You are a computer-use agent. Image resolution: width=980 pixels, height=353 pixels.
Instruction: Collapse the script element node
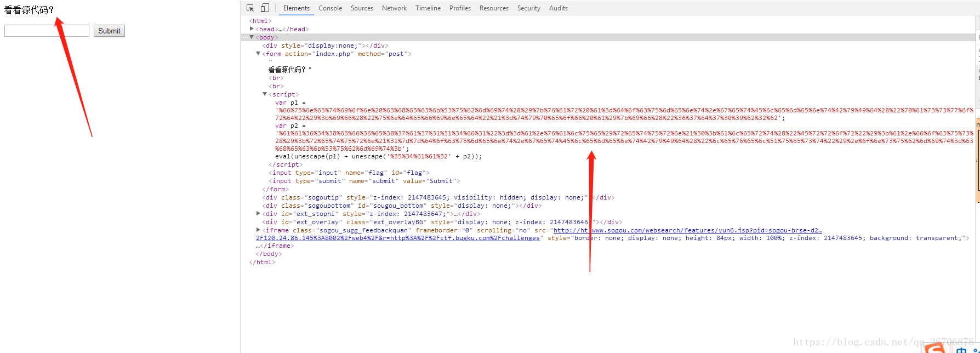pos(265,94)
